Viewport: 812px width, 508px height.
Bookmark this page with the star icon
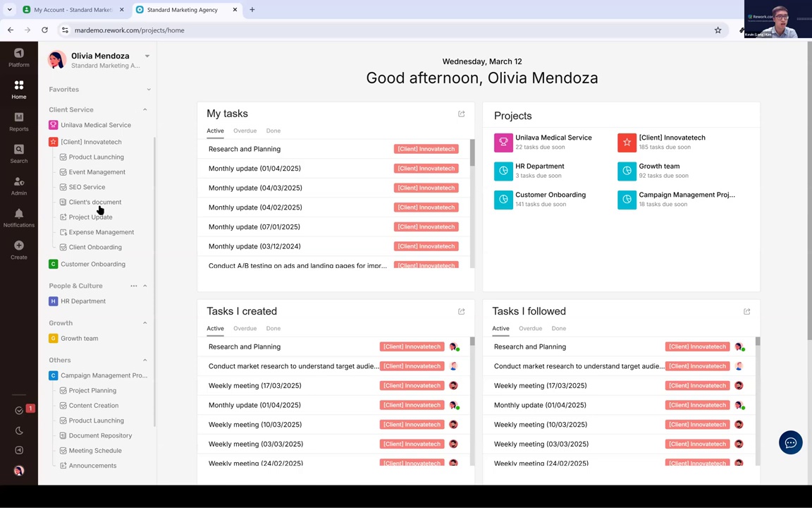tap(718, 30)
